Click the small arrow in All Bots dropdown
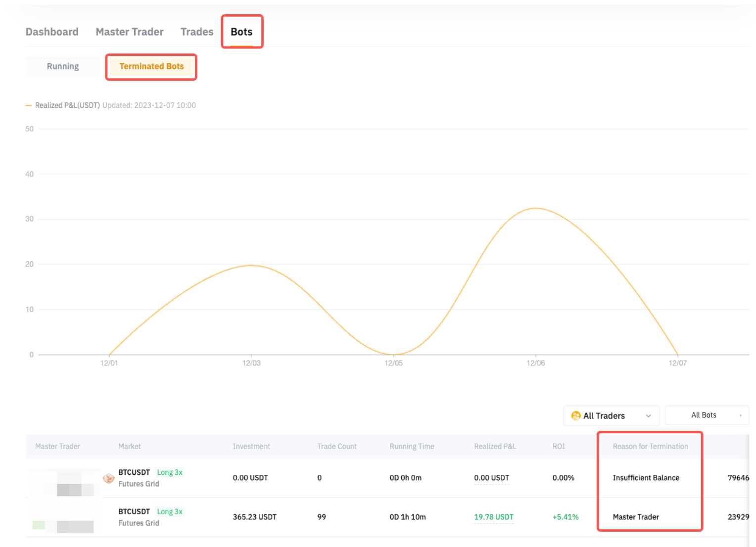This screenshot has width=756, height=547. tap(740, 416)
